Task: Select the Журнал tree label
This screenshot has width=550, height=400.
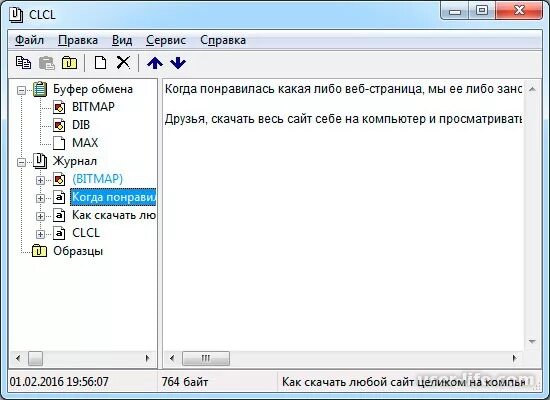Action: coord(75,161)
